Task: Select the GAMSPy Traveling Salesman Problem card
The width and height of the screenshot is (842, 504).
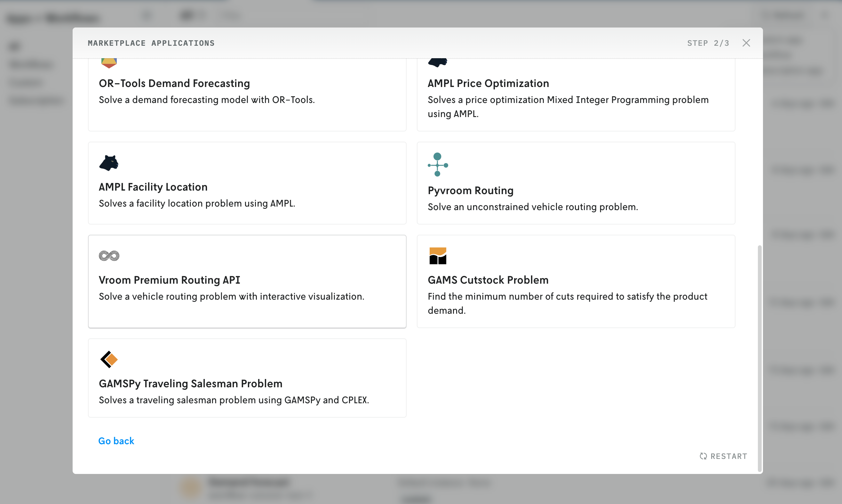Action: (x=247, y=378)
